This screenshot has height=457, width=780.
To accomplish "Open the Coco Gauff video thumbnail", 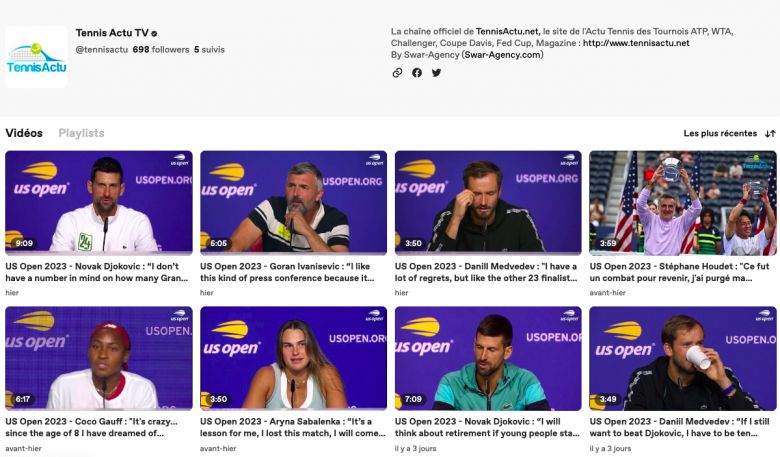I will [x=98, y=357].
